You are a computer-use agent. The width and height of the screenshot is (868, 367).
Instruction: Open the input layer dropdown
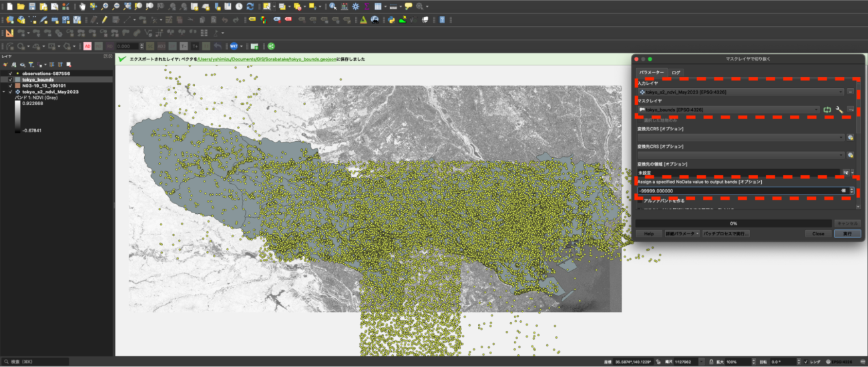[740, 92]
